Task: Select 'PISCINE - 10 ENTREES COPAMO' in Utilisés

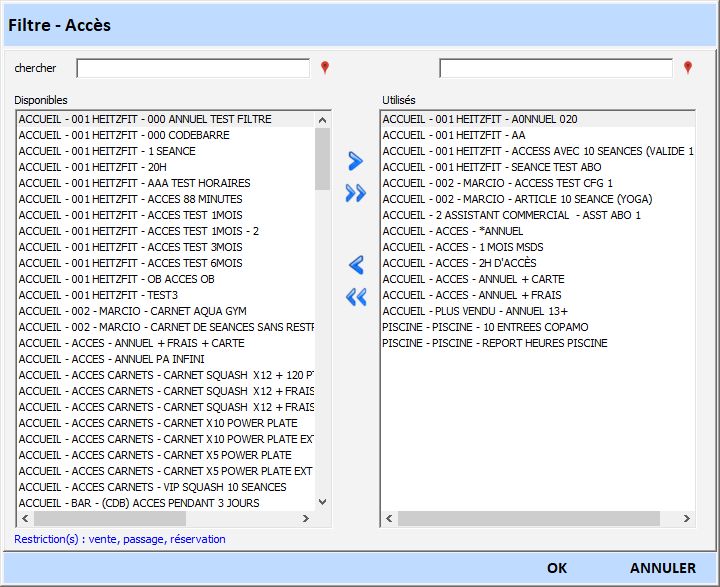Action: coord(485,327)
